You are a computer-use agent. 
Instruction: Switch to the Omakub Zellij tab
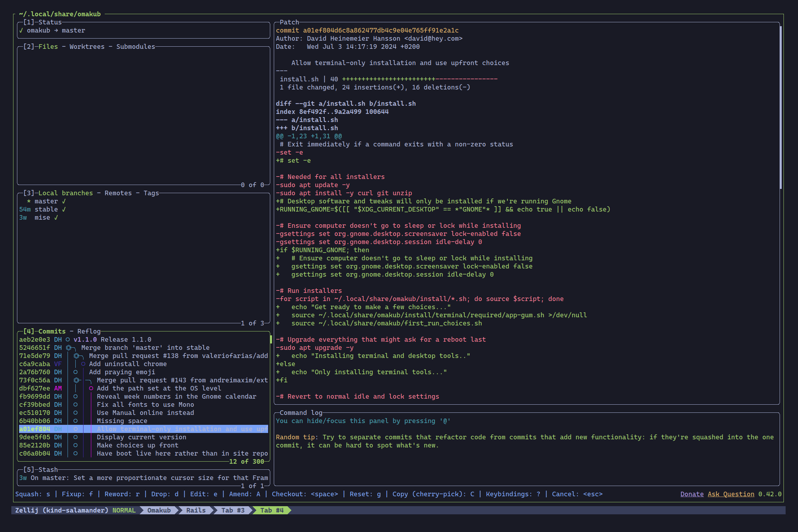[x=159, y=510]
